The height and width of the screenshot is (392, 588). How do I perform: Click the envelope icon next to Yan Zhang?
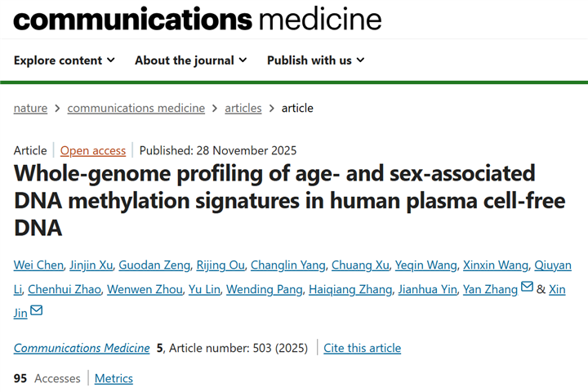pos(527,287)
